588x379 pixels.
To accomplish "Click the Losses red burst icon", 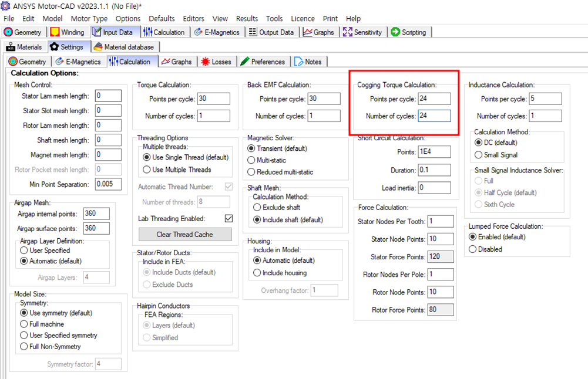I will 205,62.
